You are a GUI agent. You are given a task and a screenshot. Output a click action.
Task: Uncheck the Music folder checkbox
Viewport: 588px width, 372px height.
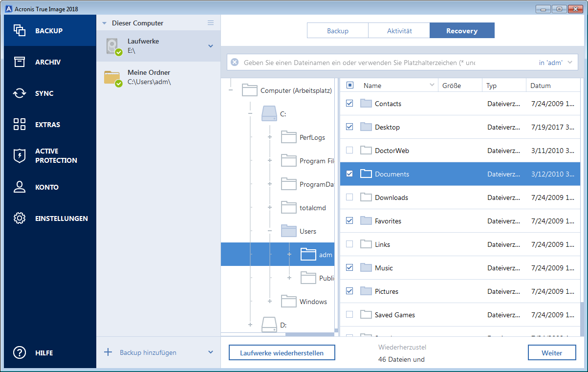(349, 267)
